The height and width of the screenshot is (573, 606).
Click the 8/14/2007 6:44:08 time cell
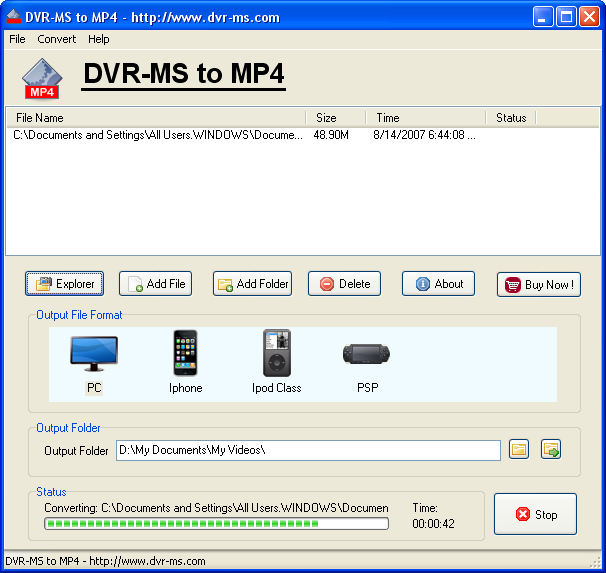[424, 135]
